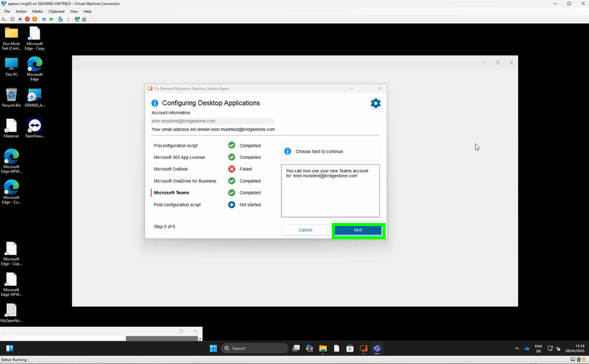Click the Teams account message text box
This screenshot has width=589, height=364.
point(330,191)
